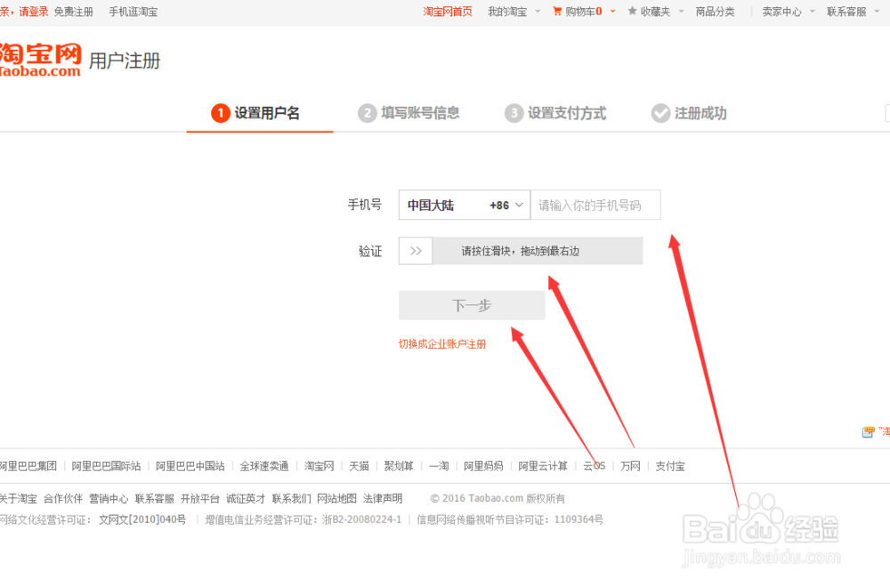Expand the 购物车 dropdown arrow

click(x=612, y=12)
